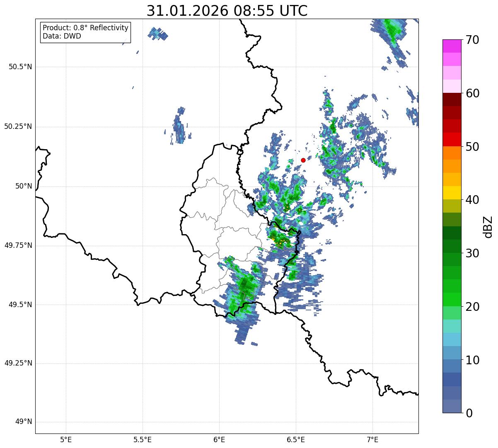Click the "Product: 0.8° Reflectivity" text
This screenshot has height=448, width=498.
pyautogui.click(x=86, y=28)
